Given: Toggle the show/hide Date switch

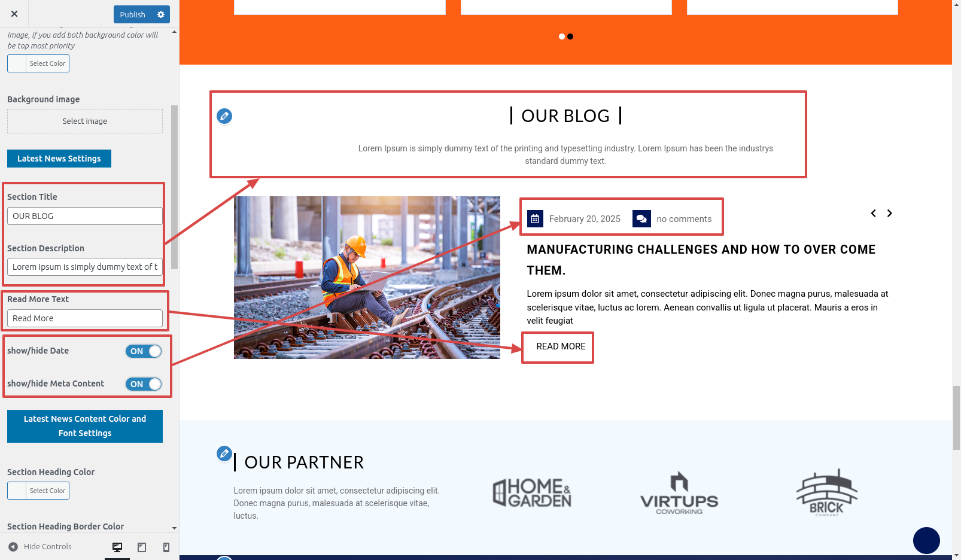Looking at the screenshot, I should click(144, 351).
